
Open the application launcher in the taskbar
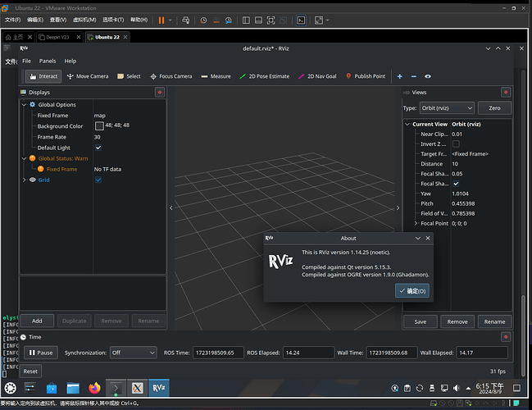tap(10, 388)
